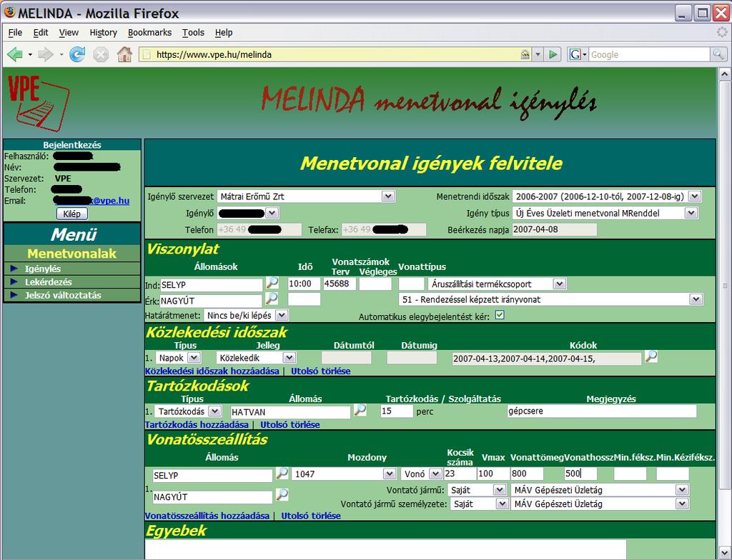Click the Egyebek text area
The height and width of the screenshot is (560, 732).
click(385, 550)
